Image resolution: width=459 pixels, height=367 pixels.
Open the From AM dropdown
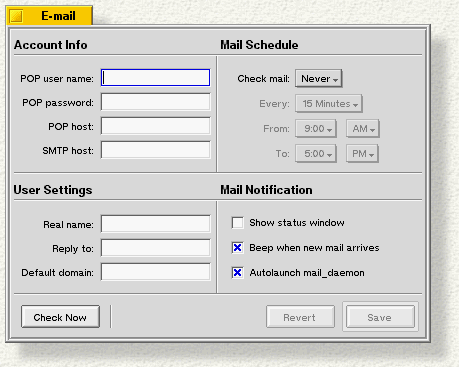[363, 129]
